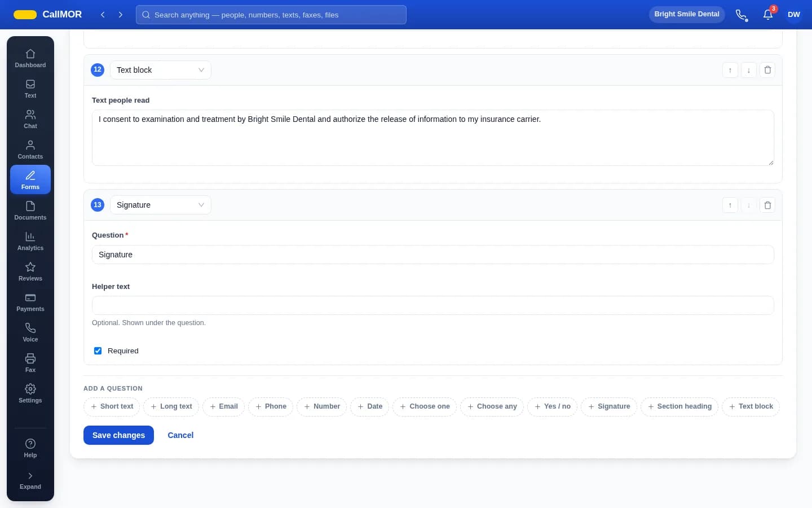The height and width of the screenshot is (508, 812).
Task: Open the Text block type dropdown
Action: tap(160, 70)
